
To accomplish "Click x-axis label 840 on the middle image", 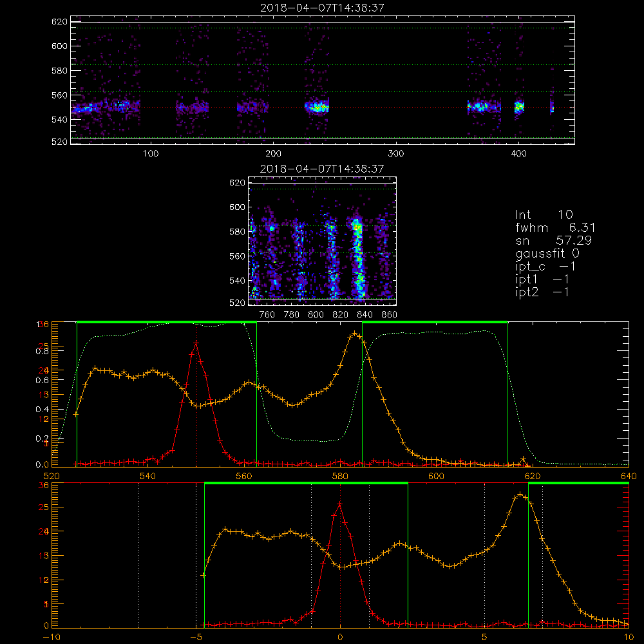I will [x=365, y=315].
